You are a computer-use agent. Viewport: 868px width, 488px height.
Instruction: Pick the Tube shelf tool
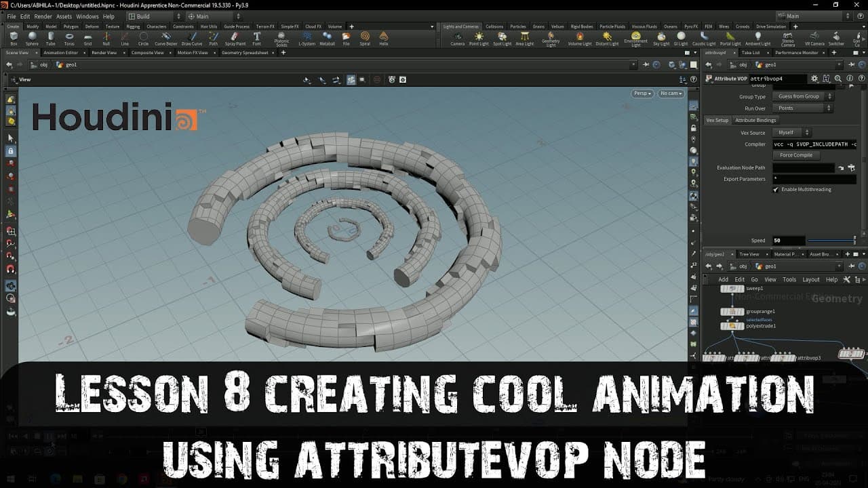pos(51,38)
